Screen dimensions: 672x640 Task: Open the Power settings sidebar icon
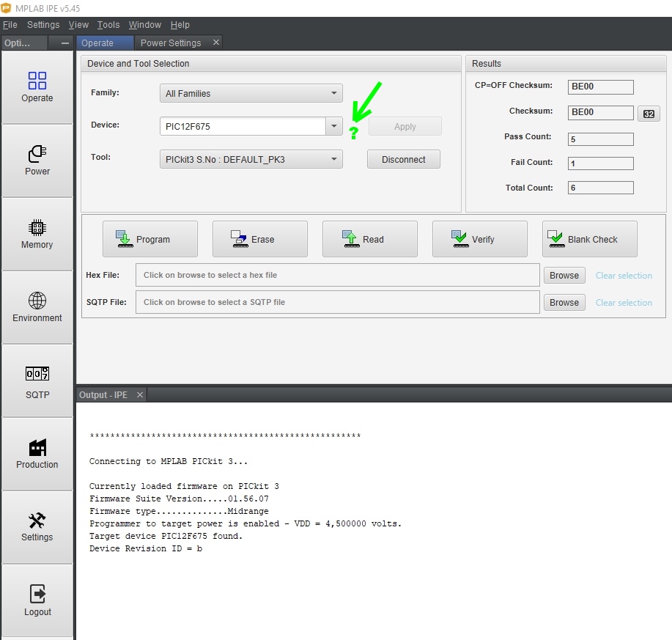[x=37, y=161]
